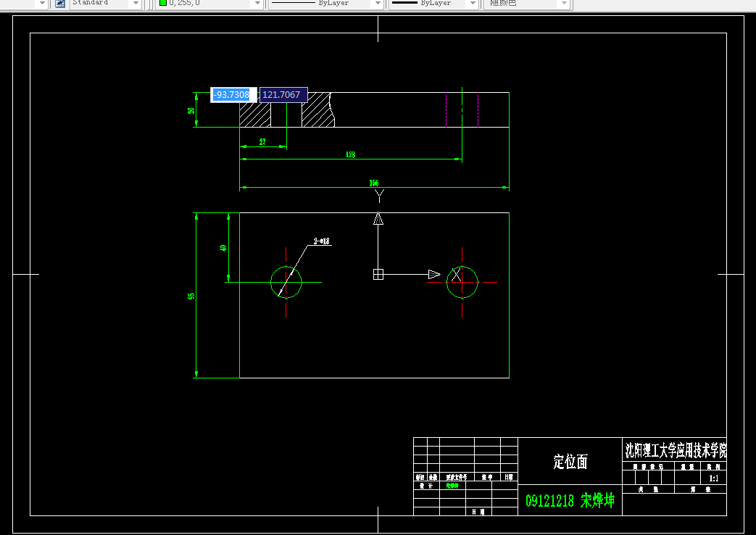756x535 pixels.
Task: Click the dynamic input field showing 121.7067
Action: pos(283,95)
